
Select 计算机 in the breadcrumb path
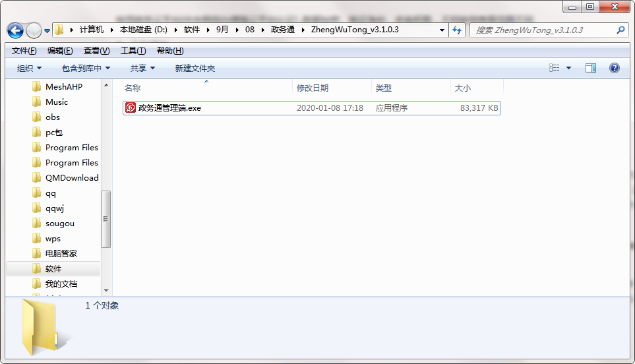[92, 30]
